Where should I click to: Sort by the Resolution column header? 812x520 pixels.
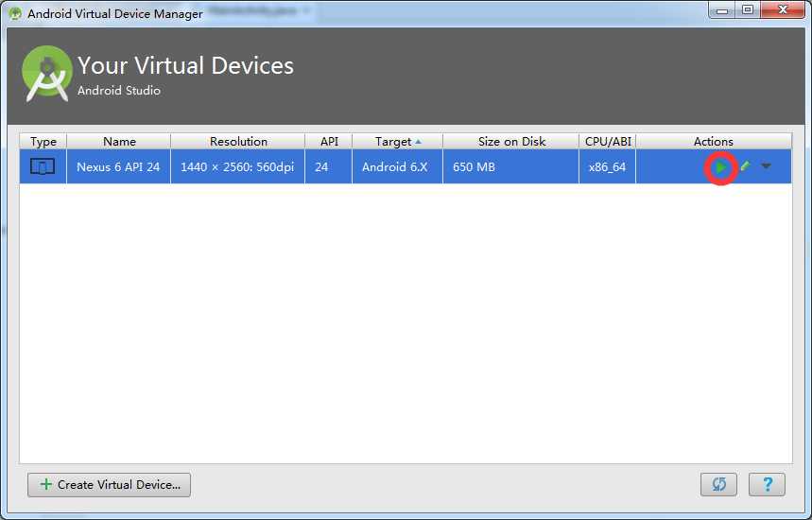click(238, 142)
